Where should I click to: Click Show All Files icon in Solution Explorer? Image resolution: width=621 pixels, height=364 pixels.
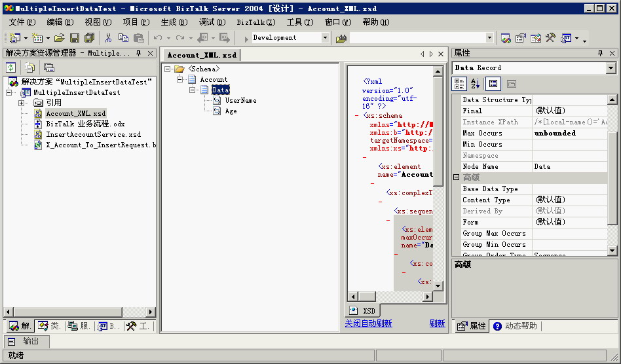click(29, 67)
